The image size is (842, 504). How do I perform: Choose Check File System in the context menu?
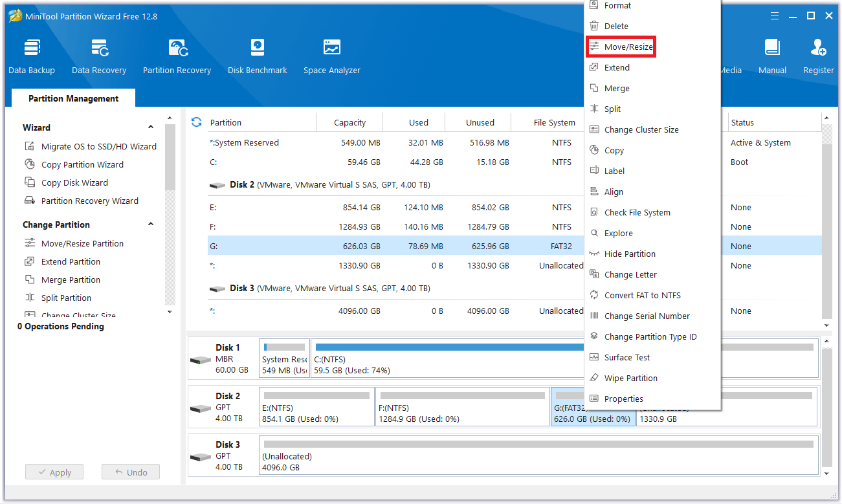tap(652, 212)
